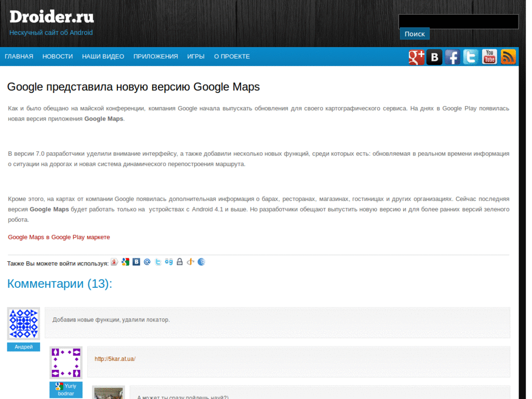The image size is (532, 399).
Task: Click the Поиск search button
Action: click(x=415, y=34)
